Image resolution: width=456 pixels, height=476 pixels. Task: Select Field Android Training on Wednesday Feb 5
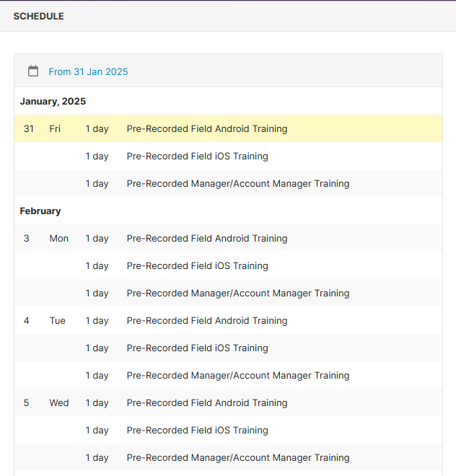pyautogui.click(x=206, y=403)
